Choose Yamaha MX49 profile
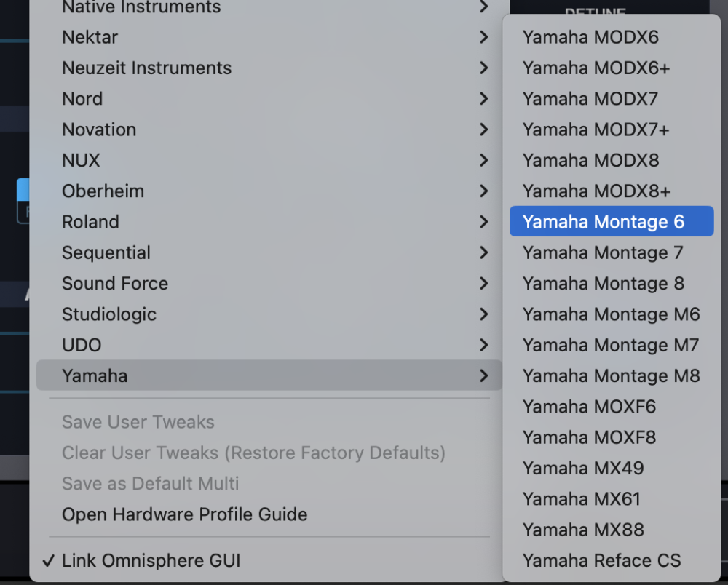 tap(582, 468)
